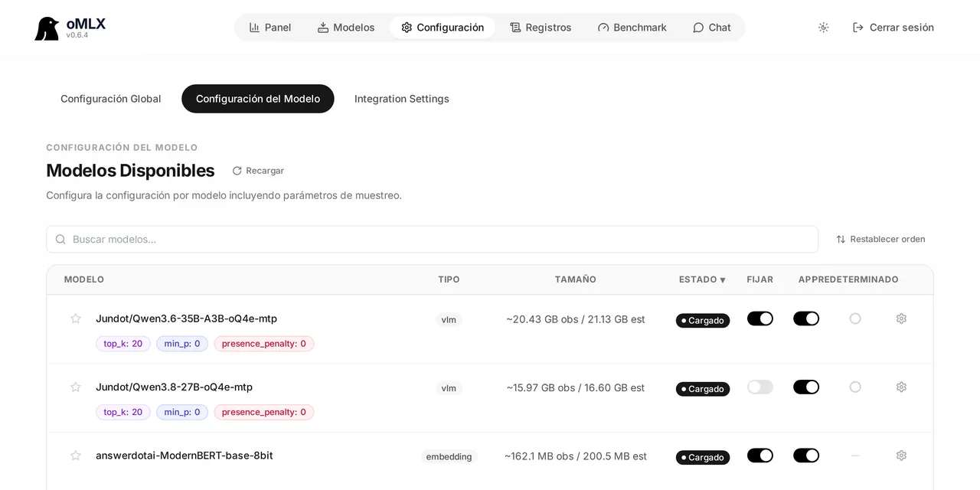Open settings gear for Qwen3.6-35B model
Image resolution: width=980 pixels, height=490 pixels.
click(901, 318)
